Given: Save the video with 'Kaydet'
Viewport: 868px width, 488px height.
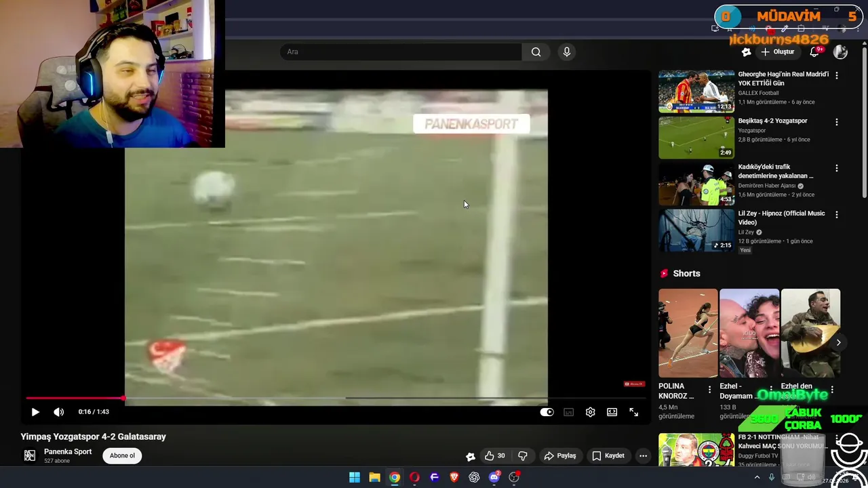Looking at the screenshot, I should (608, 456).
